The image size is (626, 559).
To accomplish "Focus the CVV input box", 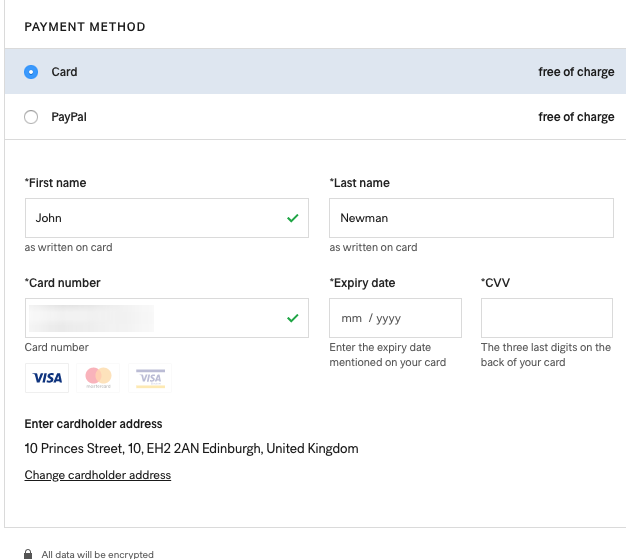I will click(546, 318).
